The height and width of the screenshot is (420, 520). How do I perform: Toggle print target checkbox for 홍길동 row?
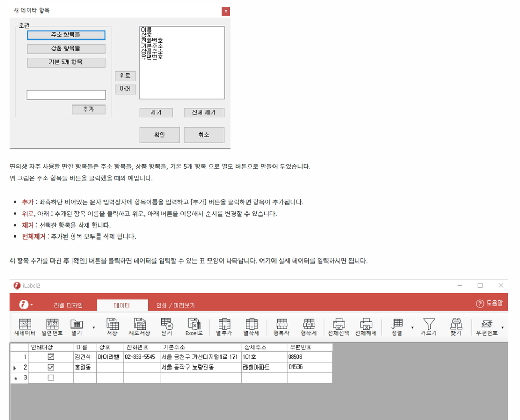(51, 367)
